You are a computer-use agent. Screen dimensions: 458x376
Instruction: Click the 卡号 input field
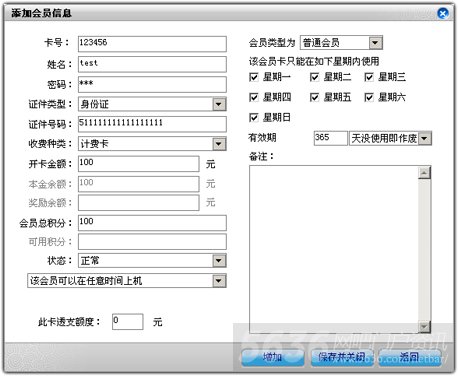pos(152,44)
